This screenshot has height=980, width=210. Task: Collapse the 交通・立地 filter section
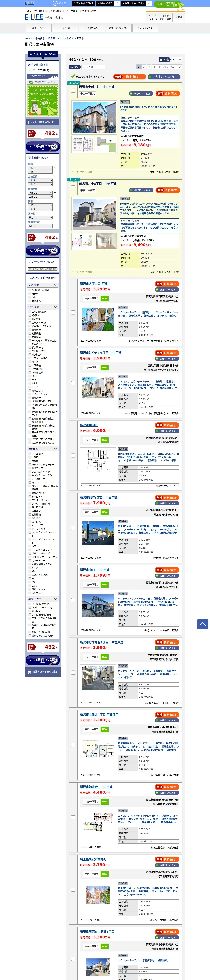43,285
